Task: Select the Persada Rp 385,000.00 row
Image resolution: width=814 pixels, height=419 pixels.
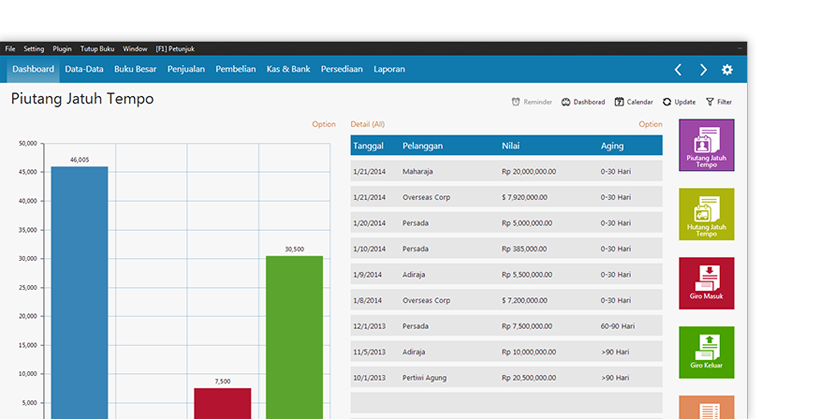Action: [x=506, y=249]
